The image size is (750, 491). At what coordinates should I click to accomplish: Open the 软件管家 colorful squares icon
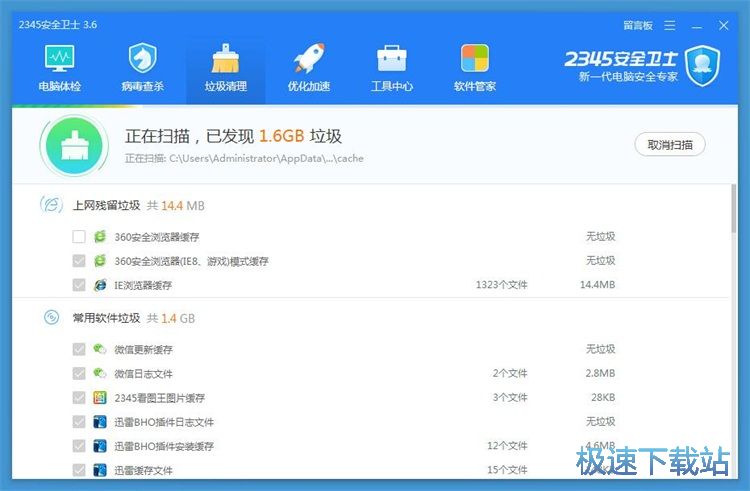click(x=475, y=58)
